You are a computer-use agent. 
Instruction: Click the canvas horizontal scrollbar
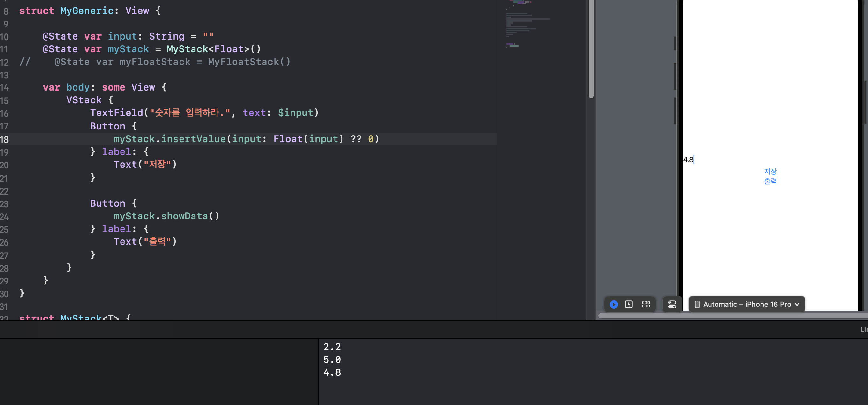click(731, 316)
